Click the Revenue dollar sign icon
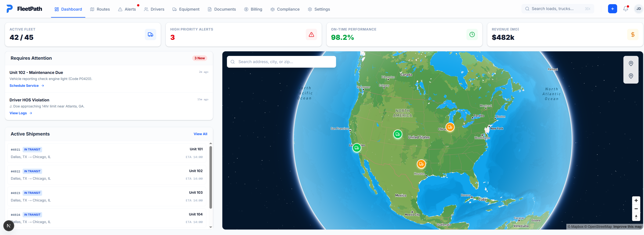This screenshot has width=644, height=235. pos(632,34)
